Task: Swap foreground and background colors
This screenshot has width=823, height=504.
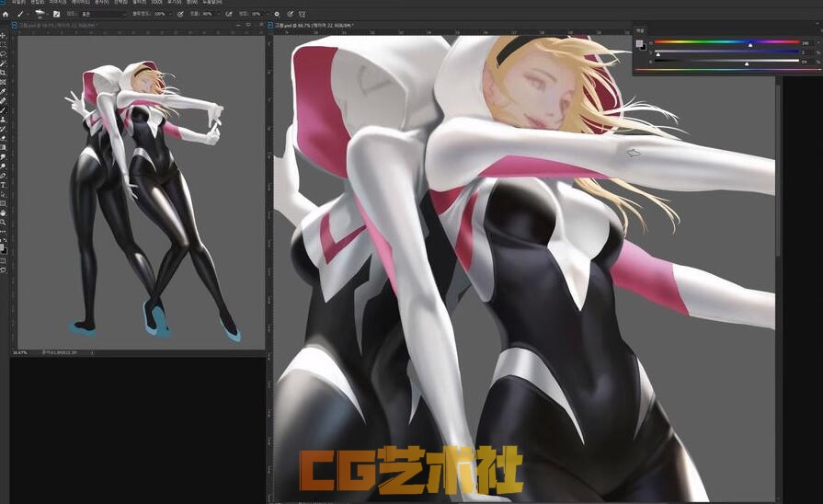Action: pyautogui.click(x=6, y=240)
